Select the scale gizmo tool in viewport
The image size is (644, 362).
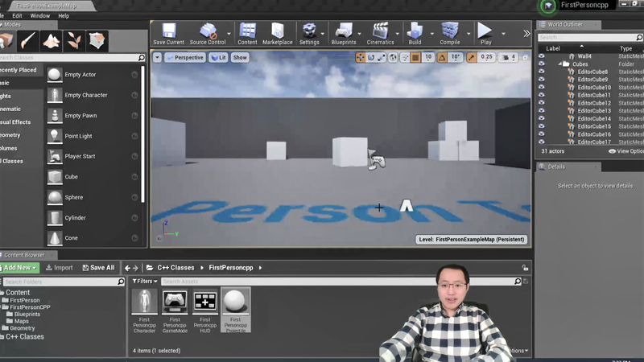[x=382, y=57]
